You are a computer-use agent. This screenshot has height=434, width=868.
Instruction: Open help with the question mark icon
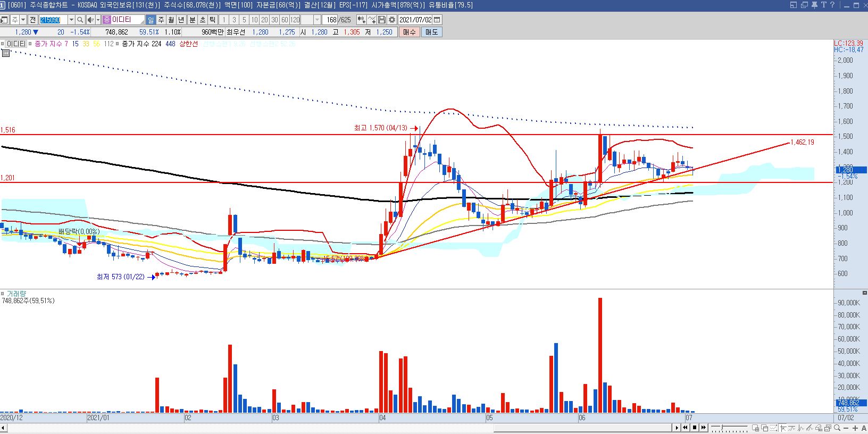832,5
